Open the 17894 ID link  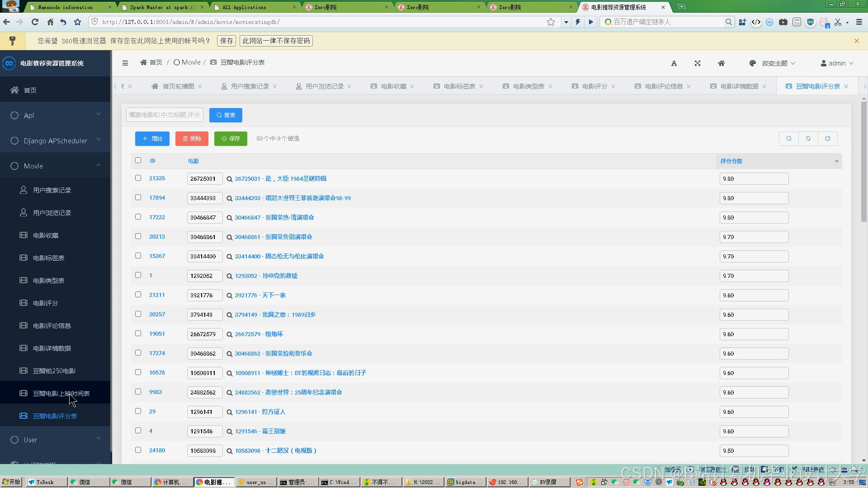click(157, 198)
